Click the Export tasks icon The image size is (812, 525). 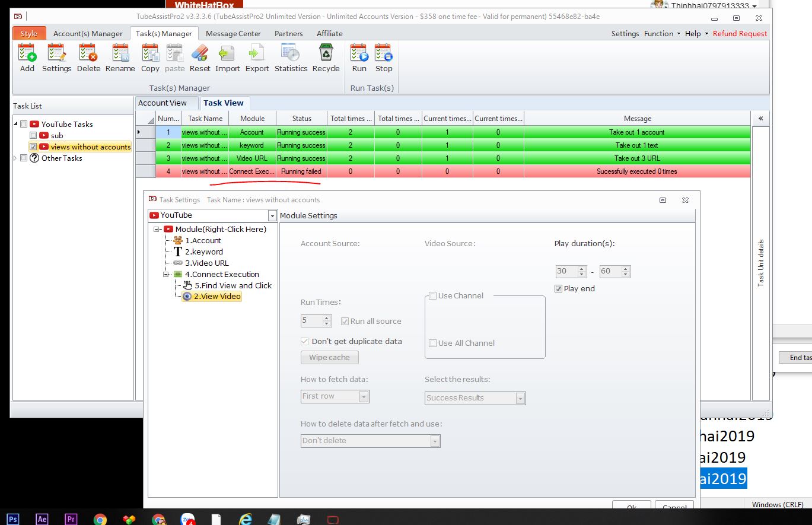pos(257,55)
